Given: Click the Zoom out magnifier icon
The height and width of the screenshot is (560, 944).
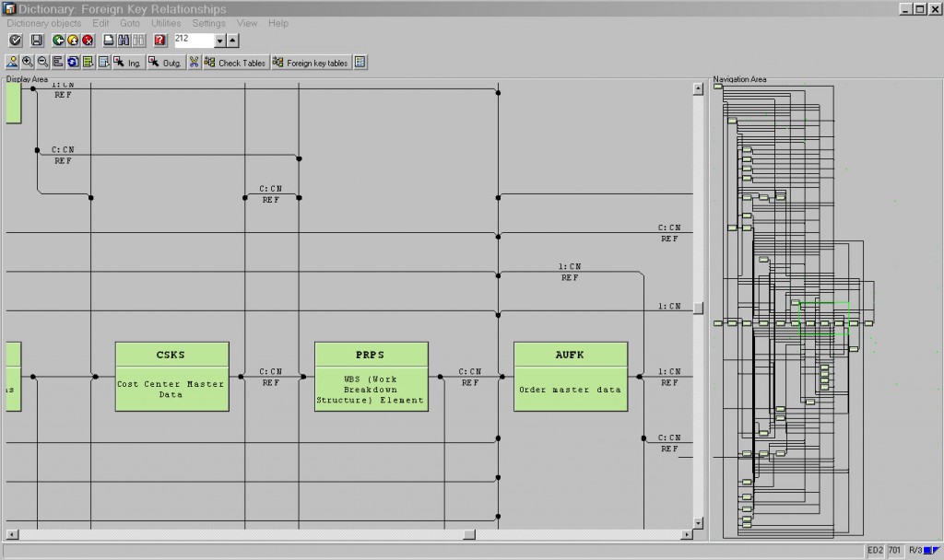Looking at the screenshot, I should [x=42, y=63].
